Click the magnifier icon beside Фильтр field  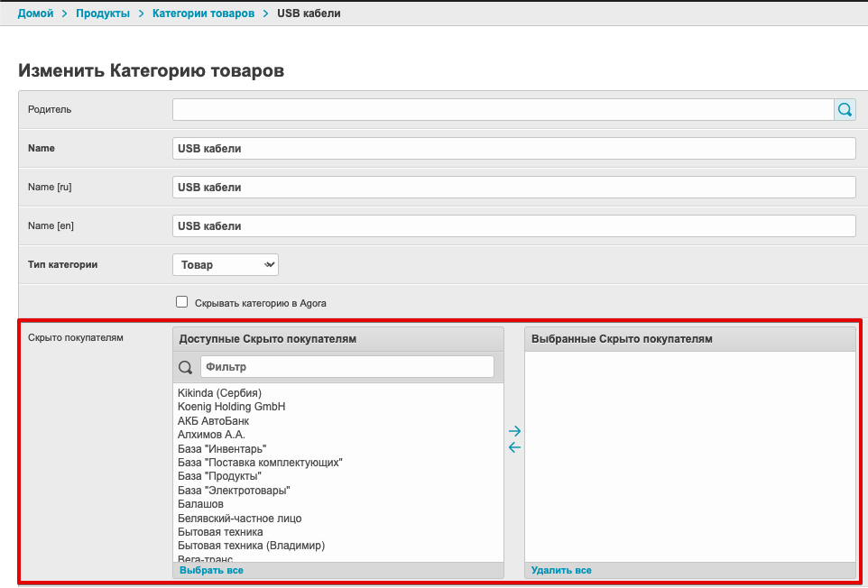[x=186, y=367]
